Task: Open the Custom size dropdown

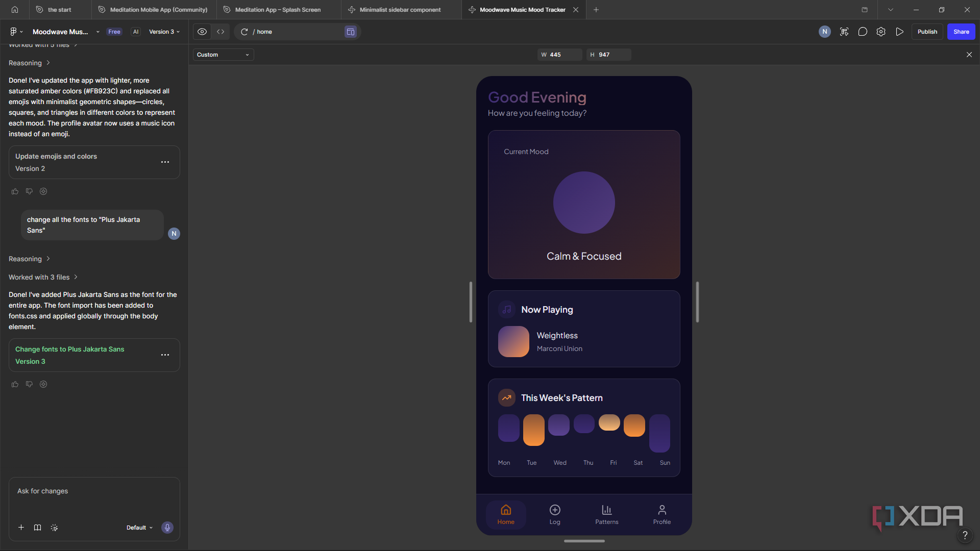Action: pos(223,55)
